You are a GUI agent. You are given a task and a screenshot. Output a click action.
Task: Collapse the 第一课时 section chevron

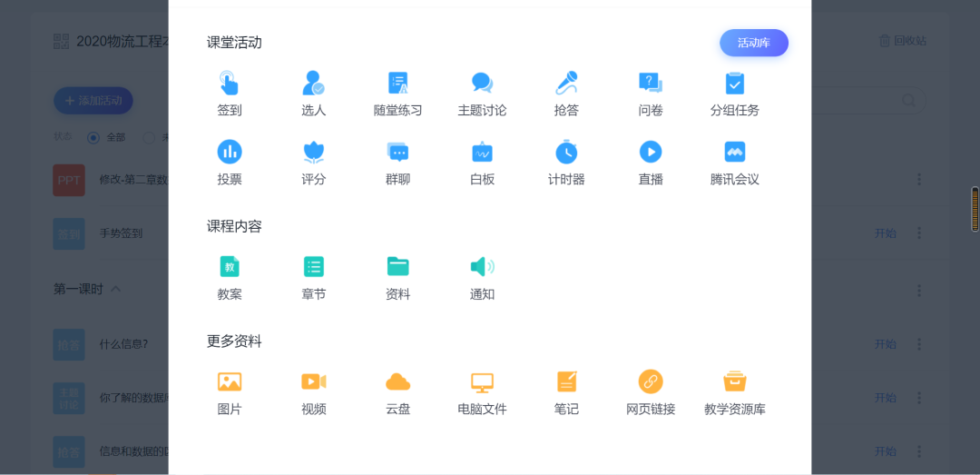[x=115, y=290]
